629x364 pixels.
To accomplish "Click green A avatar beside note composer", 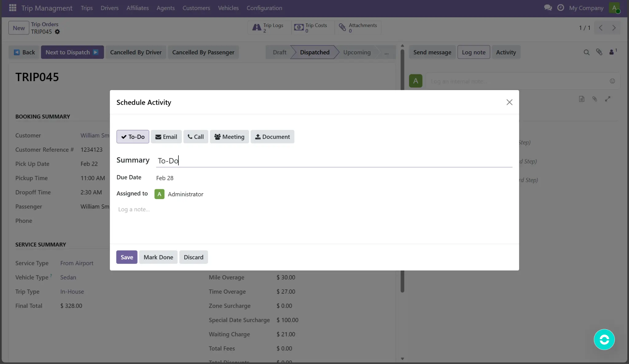I will tap(416, 81).
